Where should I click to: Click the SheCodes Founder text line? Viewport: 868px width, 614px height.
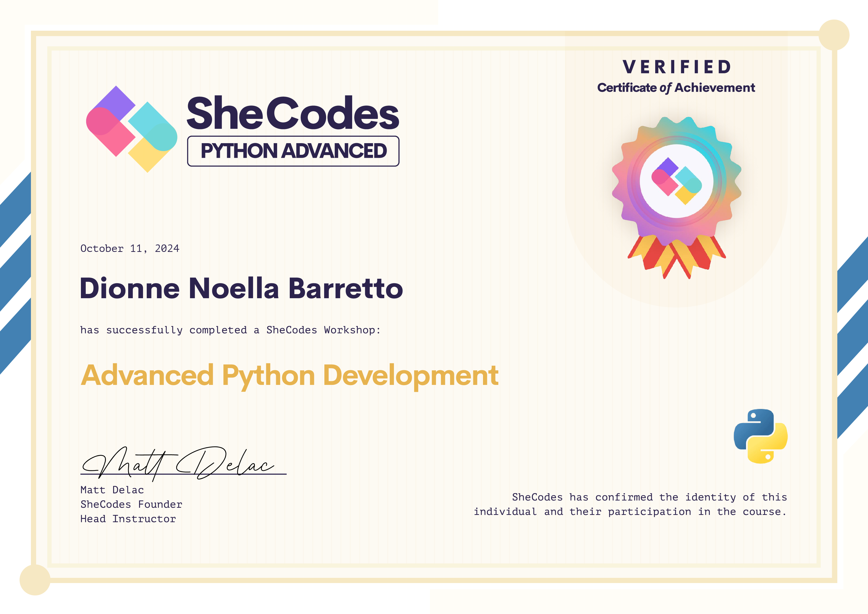[131, 504]
